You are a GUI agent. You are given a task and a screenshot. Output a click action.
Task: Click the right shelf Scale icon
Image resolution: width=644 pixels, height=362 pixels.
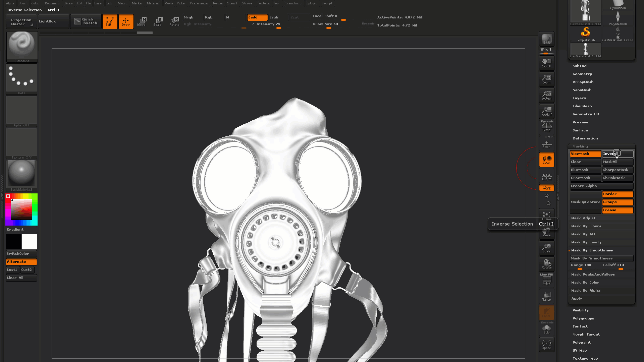pos(546,248)
